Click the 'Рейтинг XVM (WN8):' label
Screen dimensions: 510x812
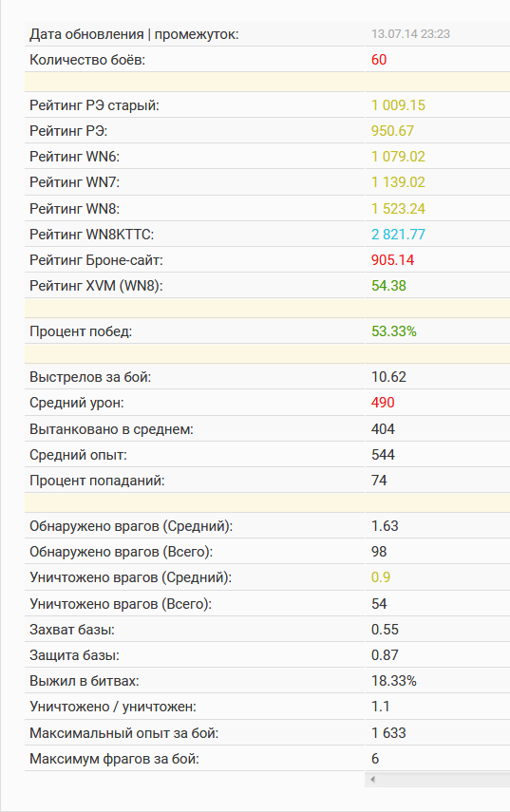[x=96, y=286]
